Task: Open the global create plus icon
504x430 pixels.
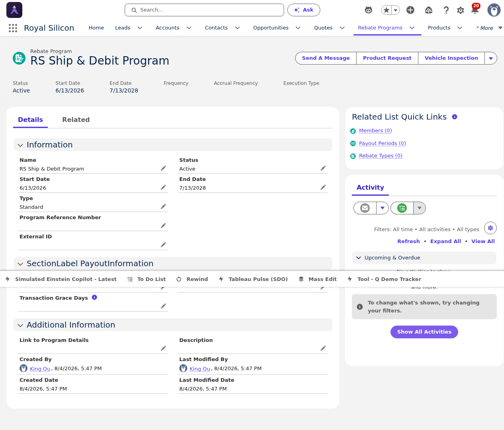Action: click(410, 10)
